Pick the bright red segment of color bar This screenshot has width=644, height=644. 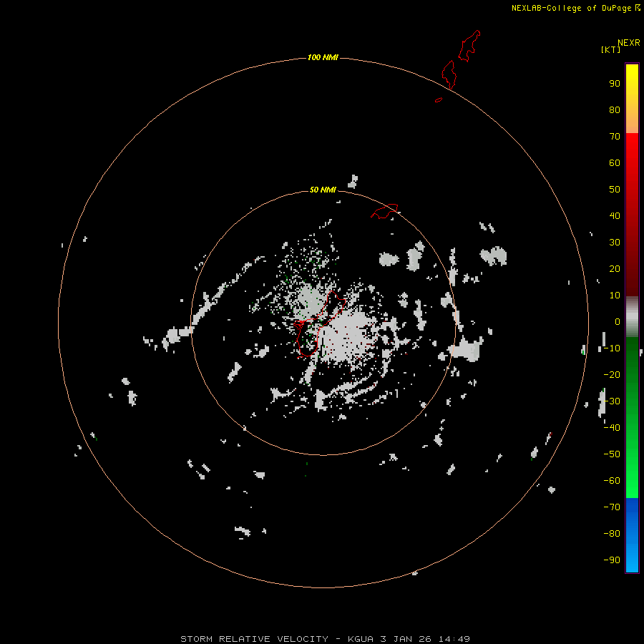click(x=632, y=213)
